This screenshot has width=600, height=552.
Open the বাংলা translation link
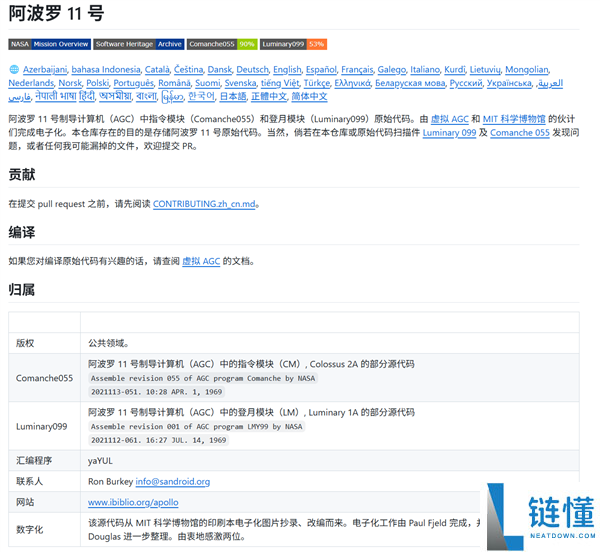coord(146,96)
